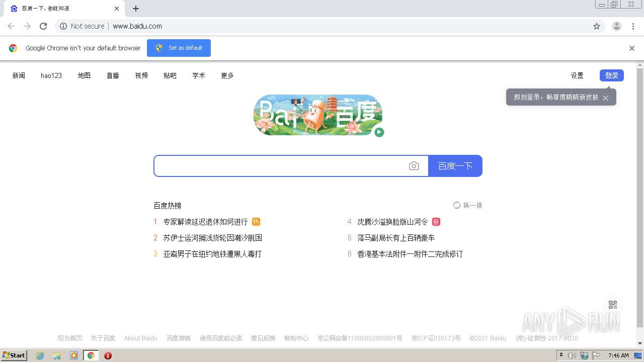The image size is (644, 362).
Task: Open site info for Not secure
Action: (82, 26)
